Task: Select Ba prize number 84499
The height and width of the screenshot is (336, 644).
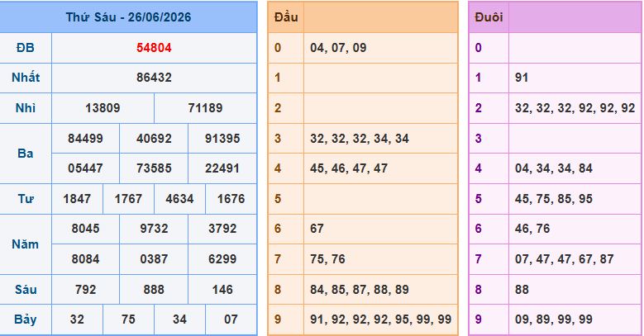Action: point(85,138)
